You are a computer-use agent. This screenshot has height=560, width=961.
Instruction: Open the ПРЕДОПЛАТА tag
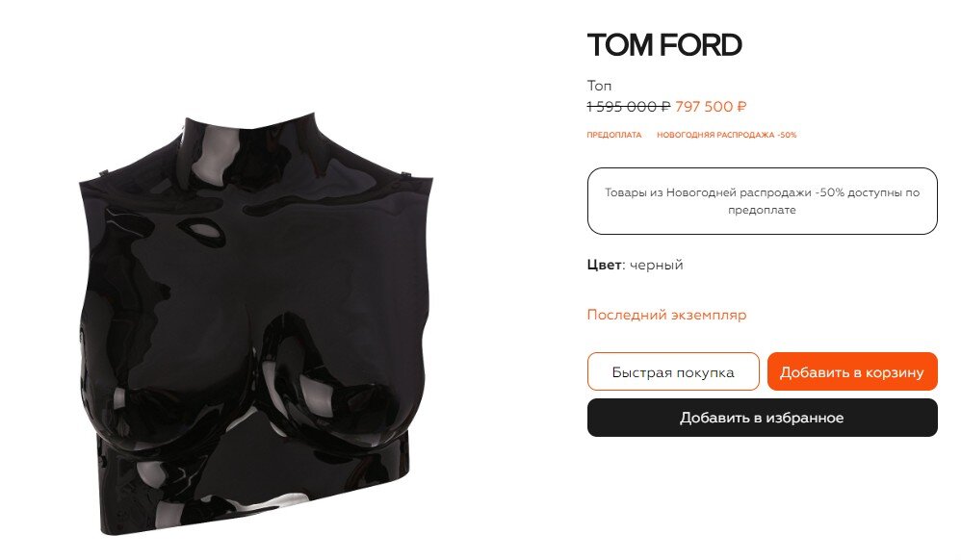pos(614,135)
